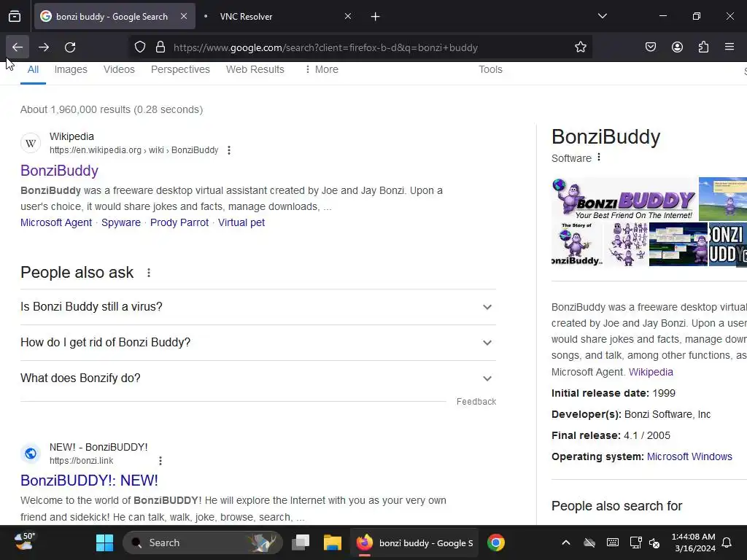
Task: Open options dots for Wikipedia result
Action: 229,150
